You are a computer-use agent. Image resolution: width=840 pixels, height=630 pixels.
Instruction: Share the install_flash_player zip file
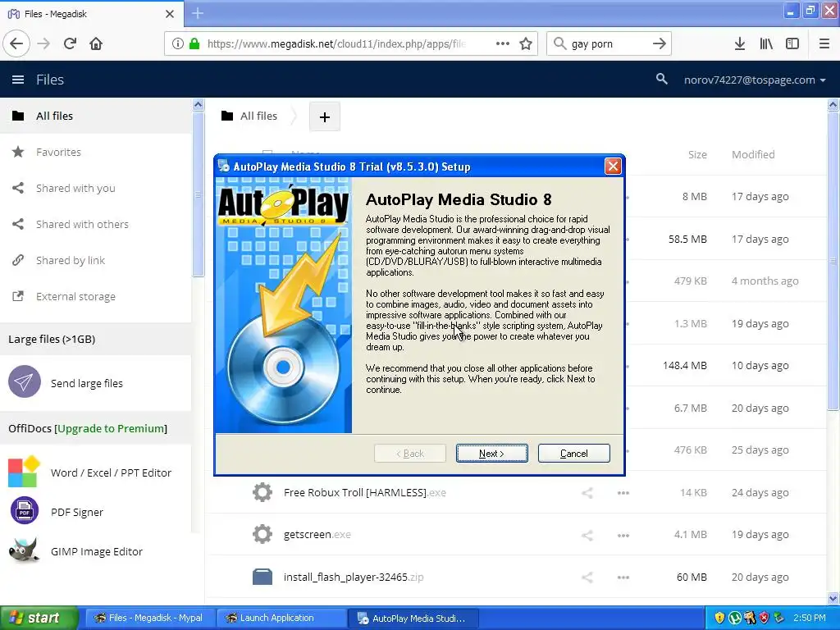(587, 577)
